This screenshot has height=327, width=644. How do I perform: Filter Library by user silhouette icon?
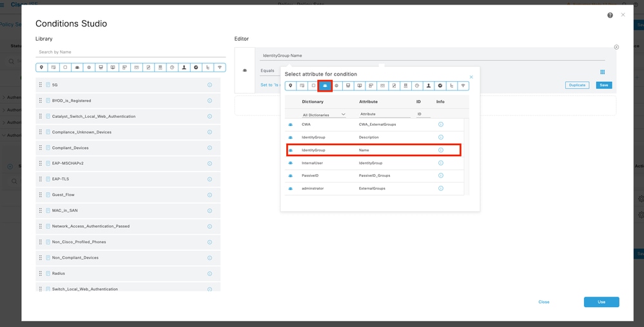tap(184, 67)
